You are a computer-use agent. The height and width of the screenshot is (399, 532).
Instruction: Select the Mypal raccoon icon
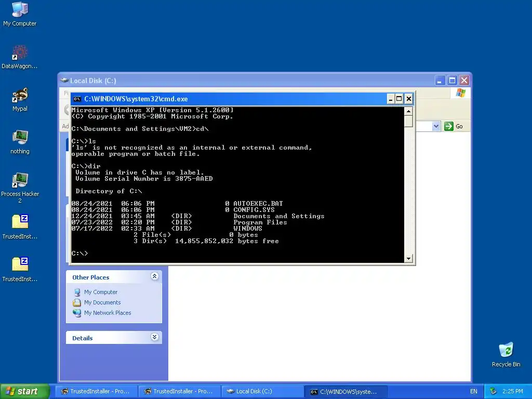point(20,99)
